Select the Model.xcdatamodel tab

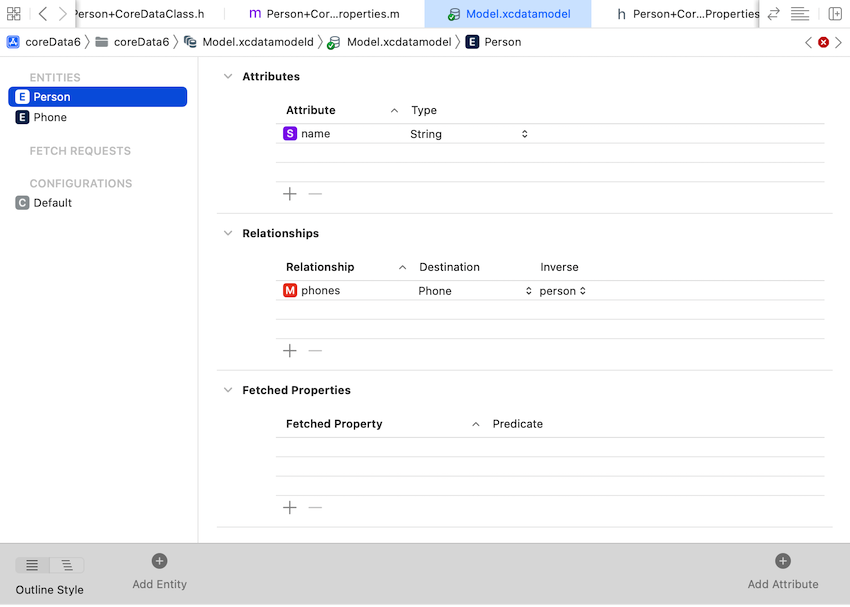point(508,14)
